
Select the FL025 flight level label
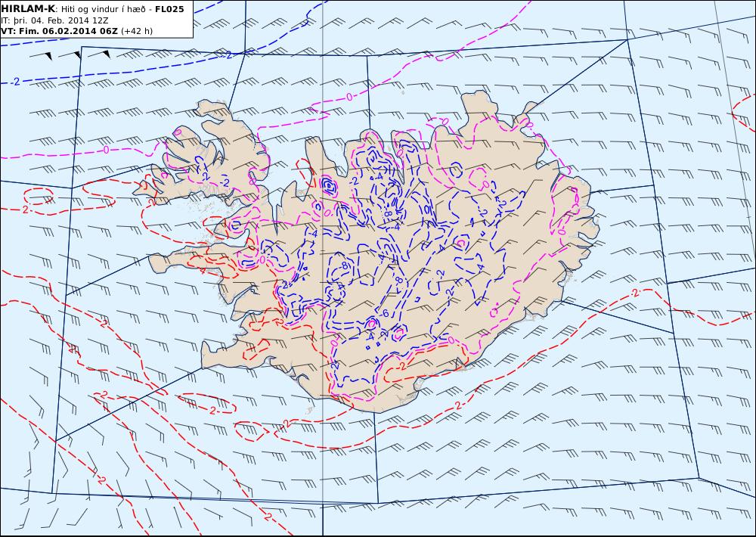pos(169,9)
